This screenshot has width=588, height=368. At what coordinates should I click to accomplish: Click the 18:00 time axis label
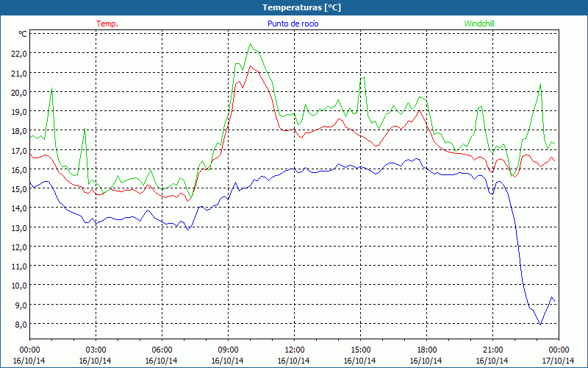tap(426, 350)
